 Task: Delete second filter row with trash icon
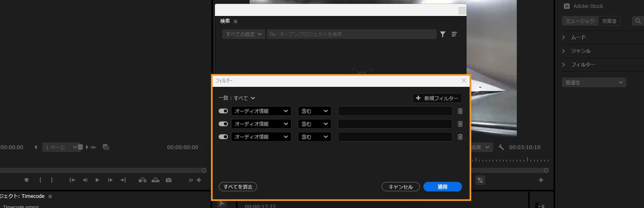(460, 124)
